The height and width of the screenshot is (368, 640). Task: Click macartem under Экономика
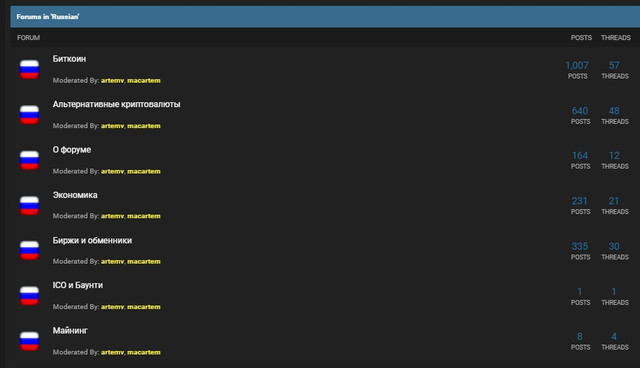click(144, 216)
